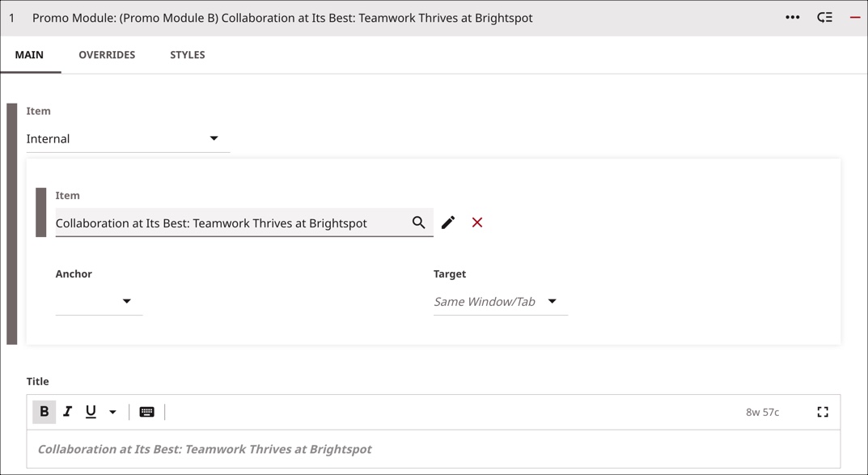Image resolution: width=868 pixels, height=475 pixels.
Task: Click the 8w 57c word count
Action: tap(762, 412)
